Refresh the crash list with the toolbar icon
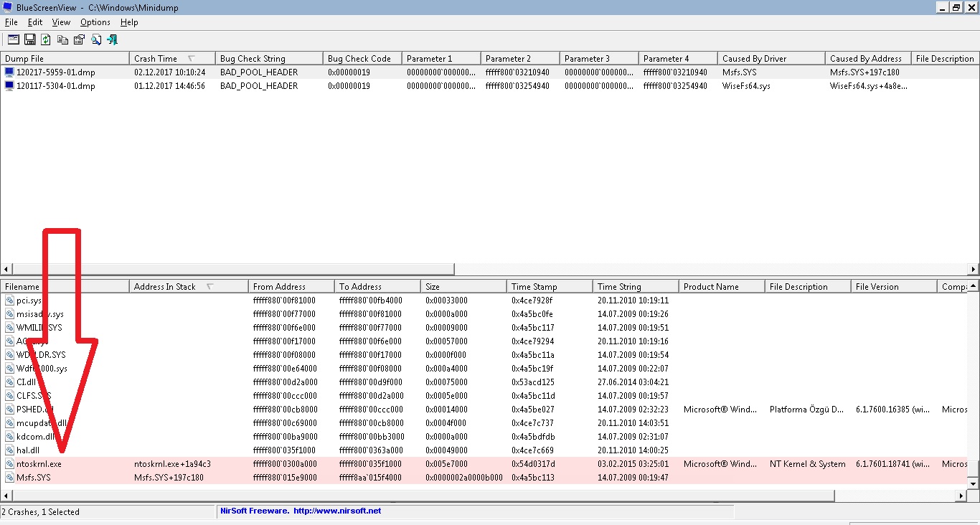This screenshot has width=980, height=525. coord(46,39)
